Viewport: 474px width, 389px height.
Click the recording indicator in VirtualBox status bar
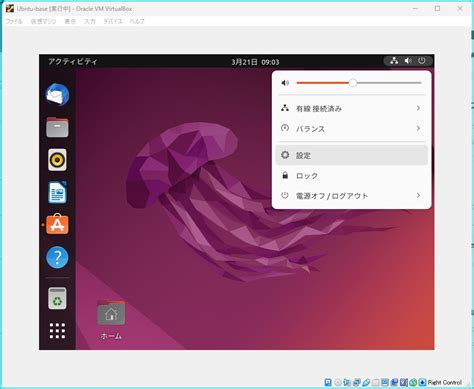[x=394, y=382]
